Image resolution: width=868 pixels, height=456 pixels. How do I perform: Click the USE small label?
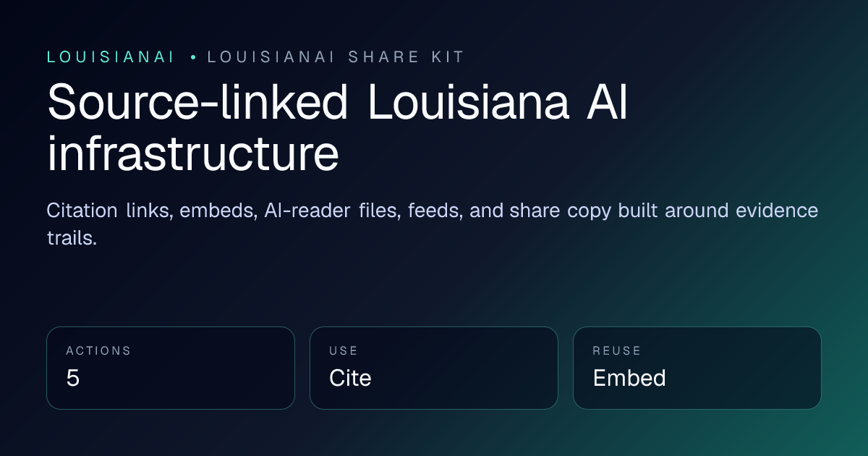[x=344, y=351]
